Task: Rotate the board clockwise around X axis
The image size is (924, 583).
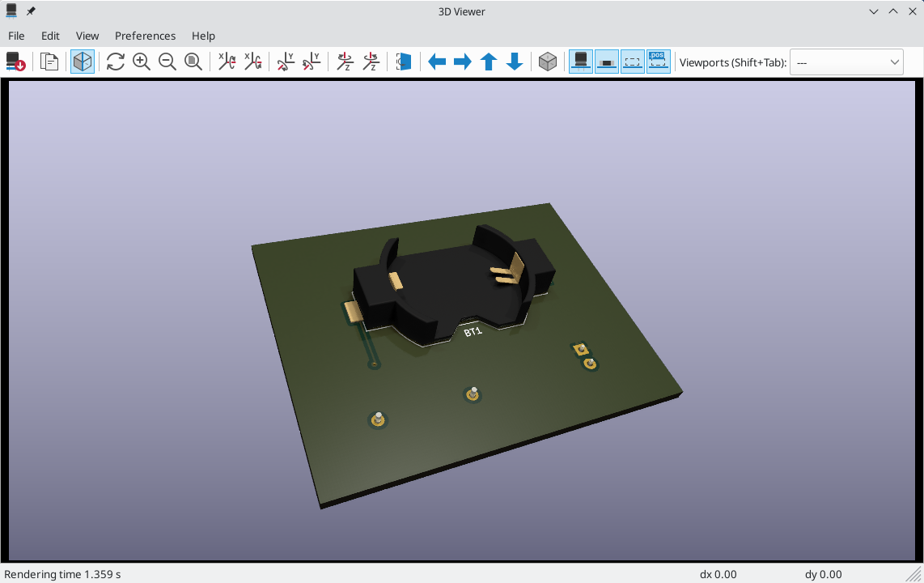Action: coord(227,62)
